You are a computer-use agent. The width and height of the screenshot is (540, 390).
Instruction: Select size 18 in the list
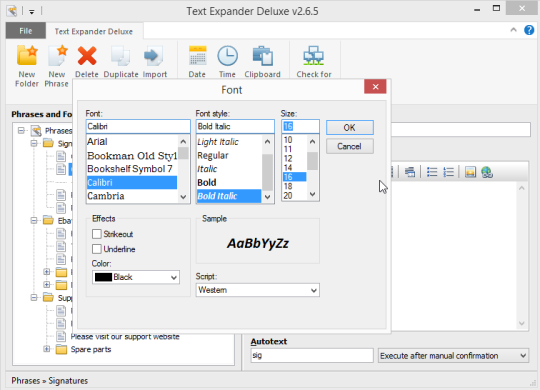tap(294, 186)
